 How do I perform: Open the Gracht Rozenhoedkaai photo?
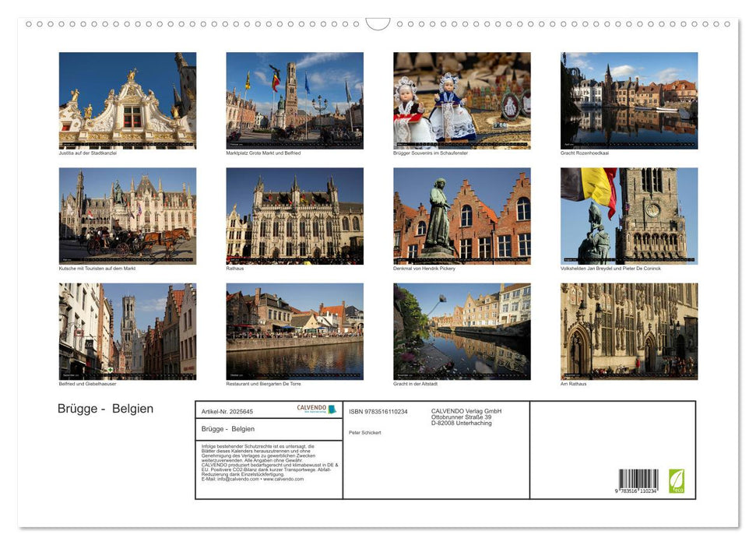(x=628, y=100)
